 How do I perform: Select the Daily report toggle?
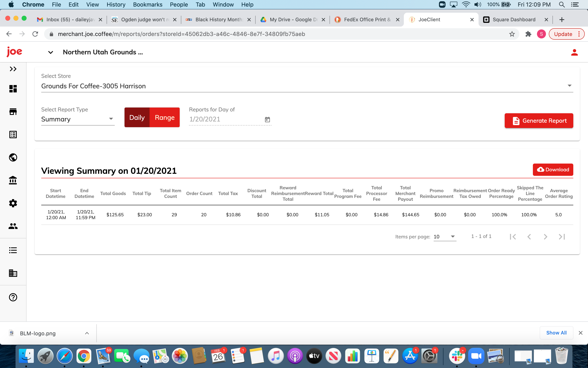coord(137,117)
